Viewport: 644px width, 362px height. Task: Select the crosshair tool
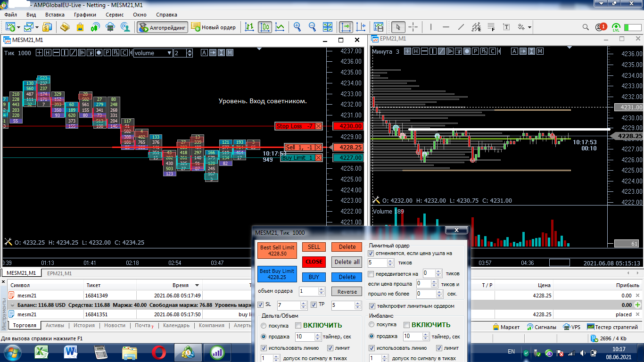tap(413, 27)
